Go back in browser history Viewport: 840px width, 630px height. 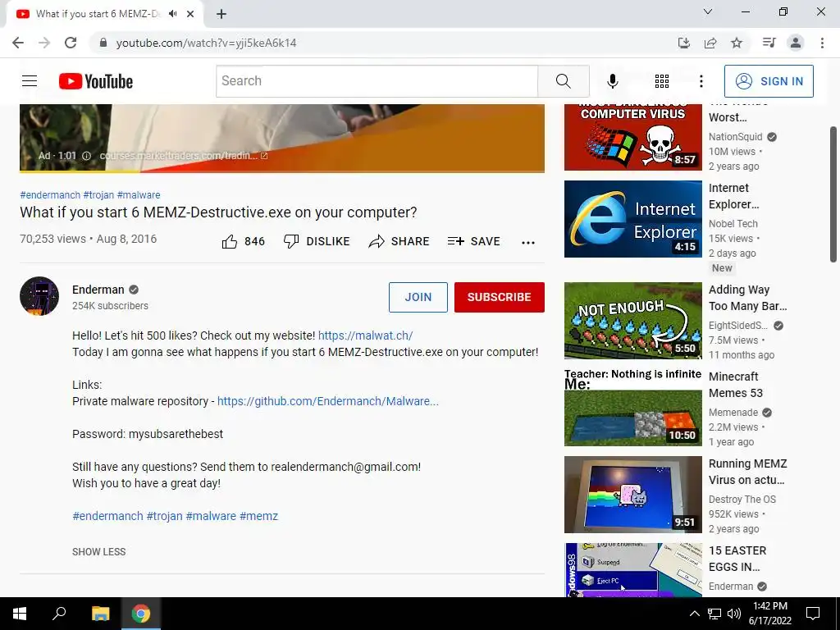click(x=18, y=43)
